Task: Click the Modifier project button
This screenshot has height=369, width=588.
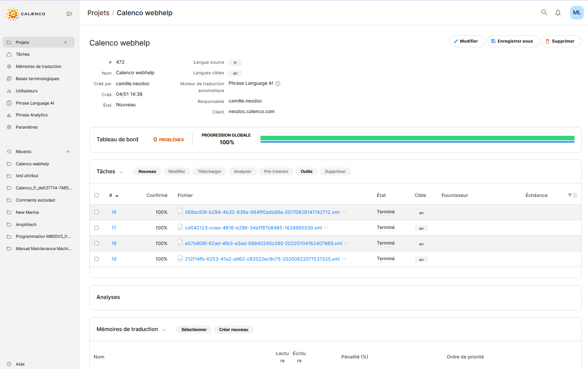Action: 467,41
